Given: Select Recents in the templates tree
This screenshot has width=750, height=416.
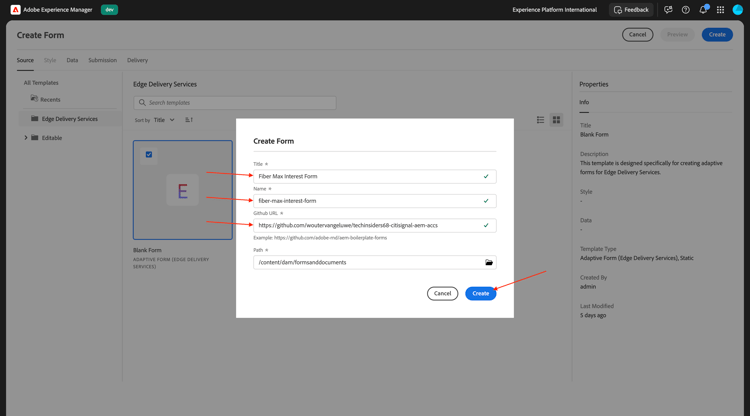Looking at the screenshot, I should [x=50, y=99].
